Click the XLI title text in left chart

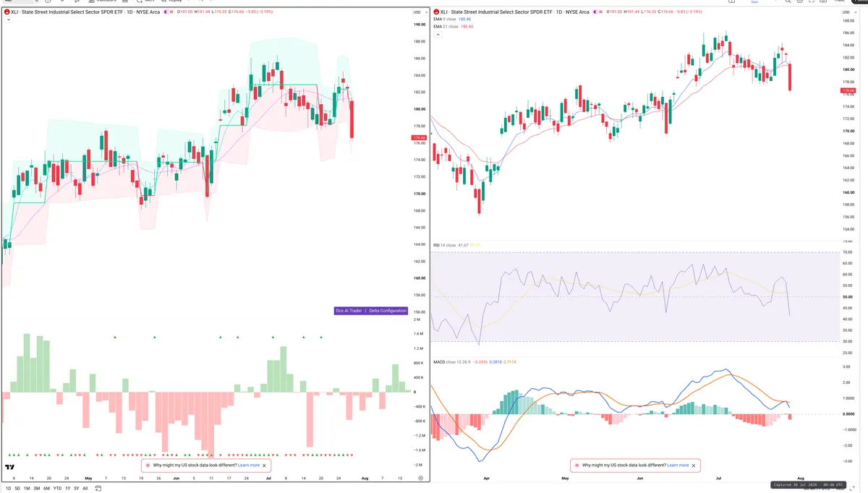click(85, 12)
